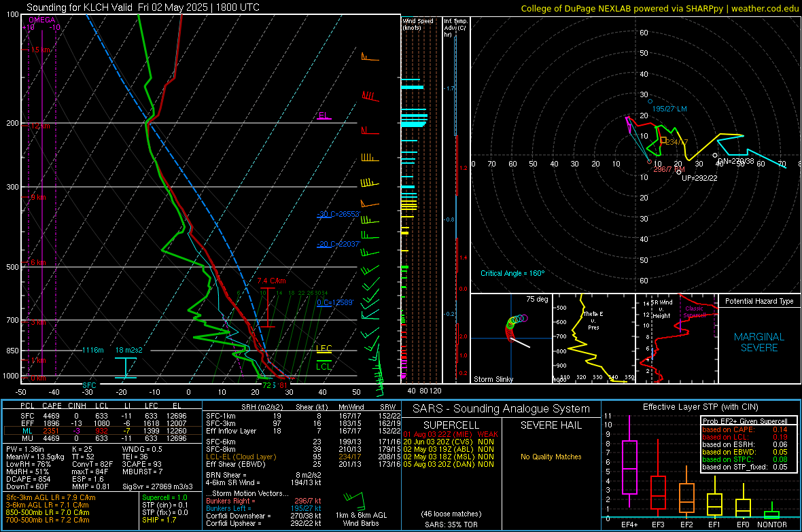This screenshot has height=532, width=802.
Task: Click the 'Prob EF2+ Given Supercell' legend header
Action: [745, 421]
